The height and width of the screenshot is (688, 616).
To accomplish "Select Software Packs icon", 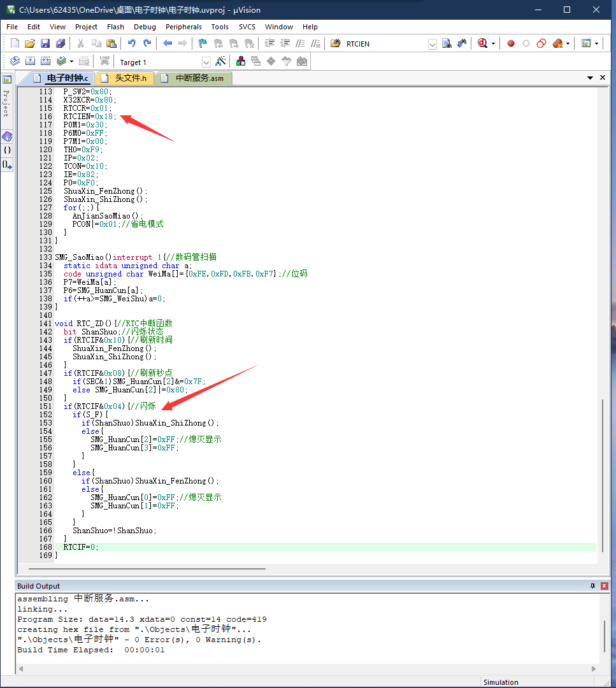I will click(x=287, y=61).
